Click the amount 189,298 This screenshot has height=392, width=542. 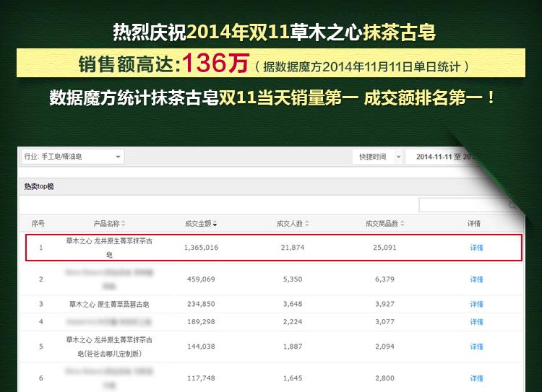pyautogui.click(x=201, y=322)
